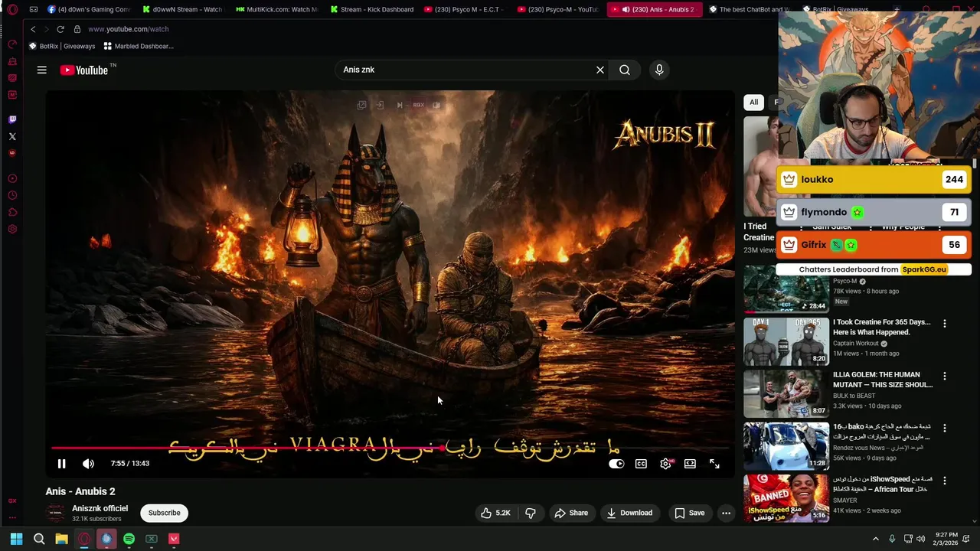Screen dimensions: 980x551
Task: Open the Windows Start menu
Action: [16, 539]
